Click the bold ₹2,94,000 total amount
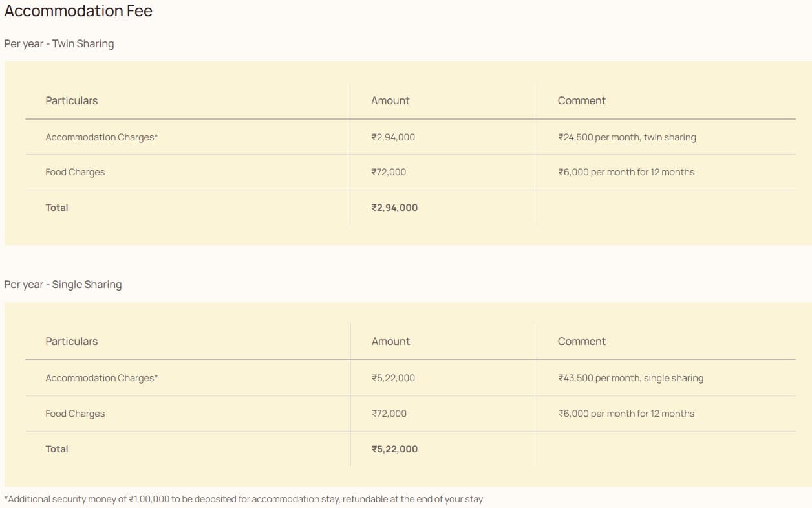 (x=394, y=208)
